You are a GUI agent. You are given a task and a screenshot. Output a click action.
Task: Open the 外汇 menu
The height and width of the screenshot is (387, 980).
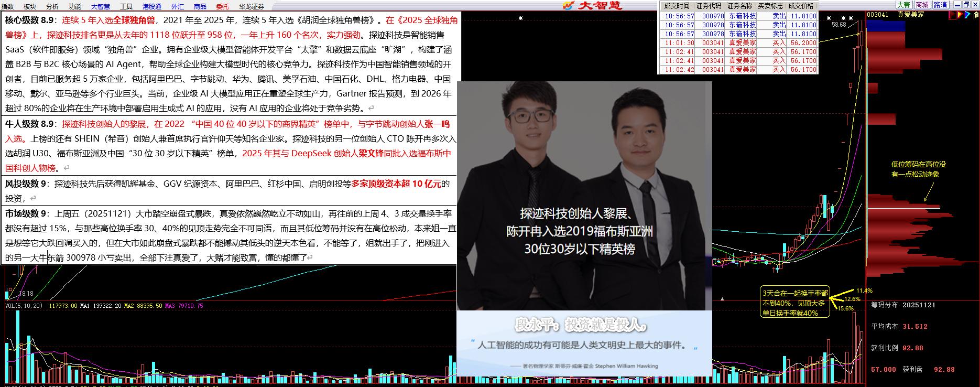pos(178,6)
